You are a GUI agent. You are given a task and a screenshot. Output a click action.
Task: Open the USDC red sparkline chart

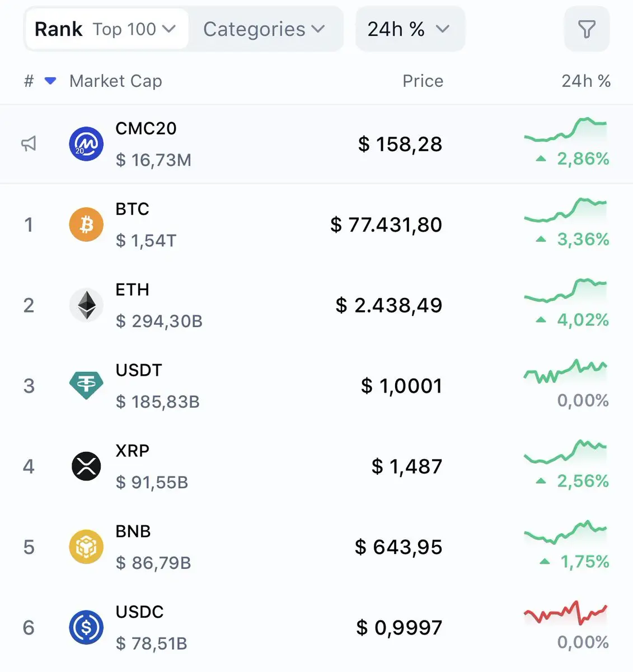point(565,613)
